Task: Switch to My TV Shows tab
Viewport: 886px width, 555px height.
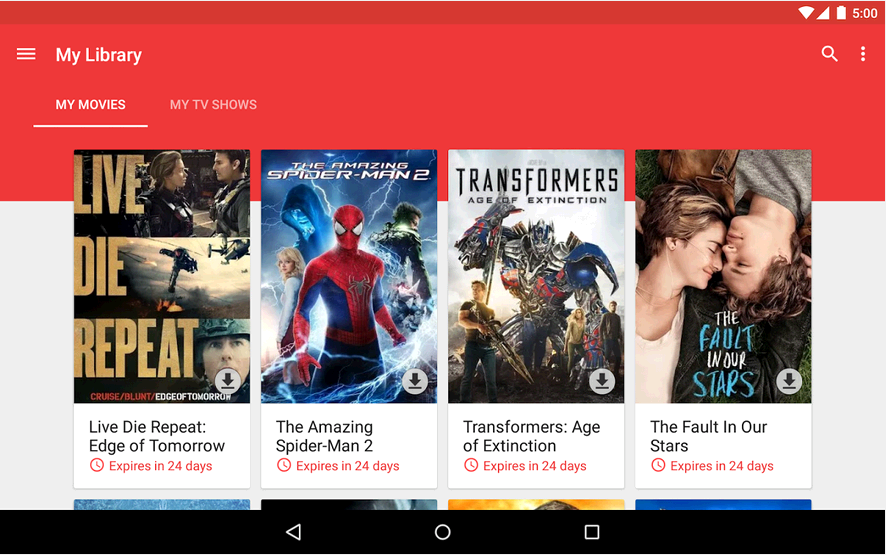Action: click(x=213, y=105)
